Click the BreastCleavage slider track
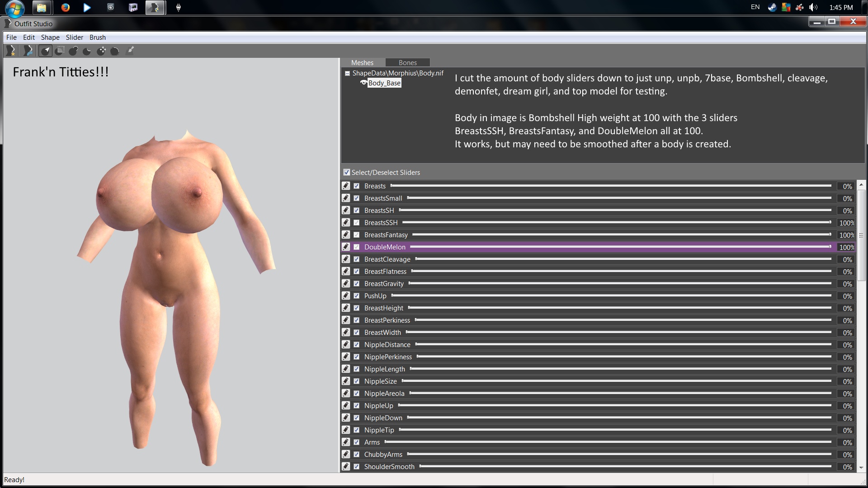 (x=624, y=259)
